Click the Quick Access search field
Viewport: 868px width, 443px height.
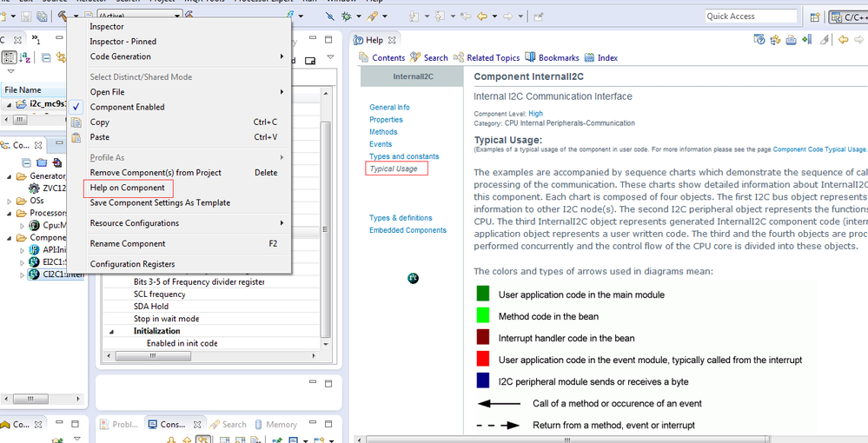752,16
